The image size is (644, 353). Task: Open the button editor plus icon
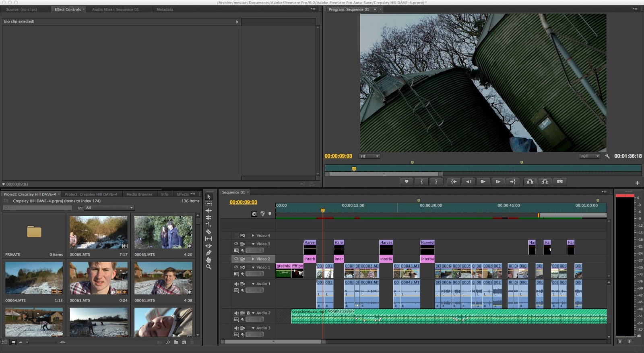pyautogui.click(x=637, y=183)
